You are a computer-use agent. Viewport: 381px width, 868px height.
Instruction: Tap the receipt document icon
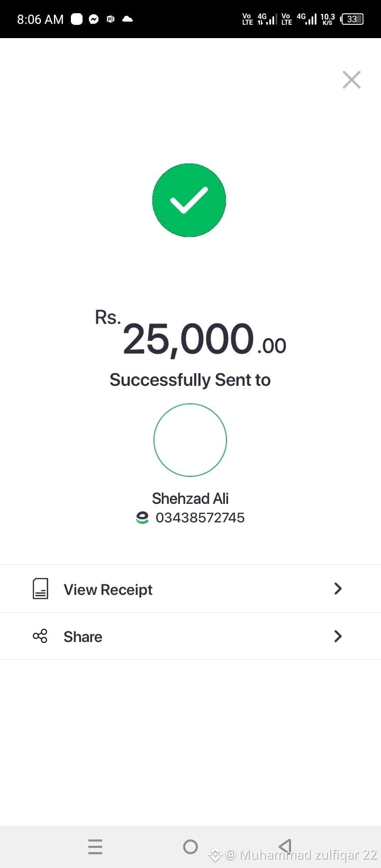coord(41,589)
